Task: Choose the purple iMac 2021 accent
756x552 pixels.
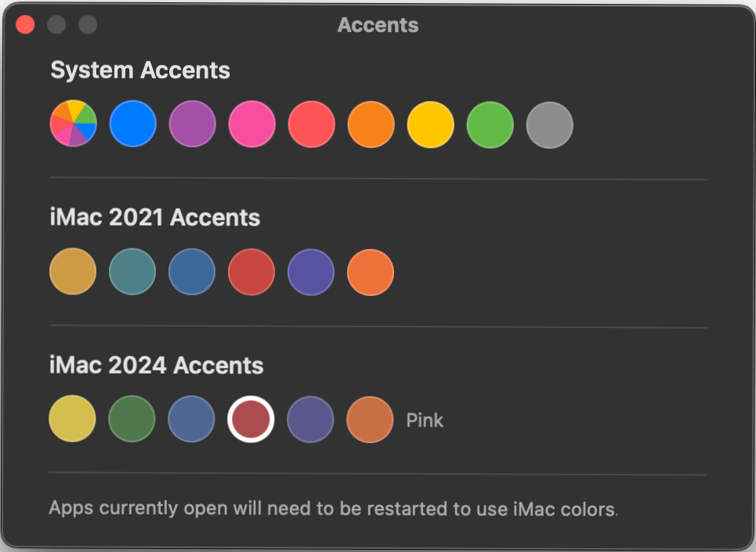Action: tap(311, 272)
